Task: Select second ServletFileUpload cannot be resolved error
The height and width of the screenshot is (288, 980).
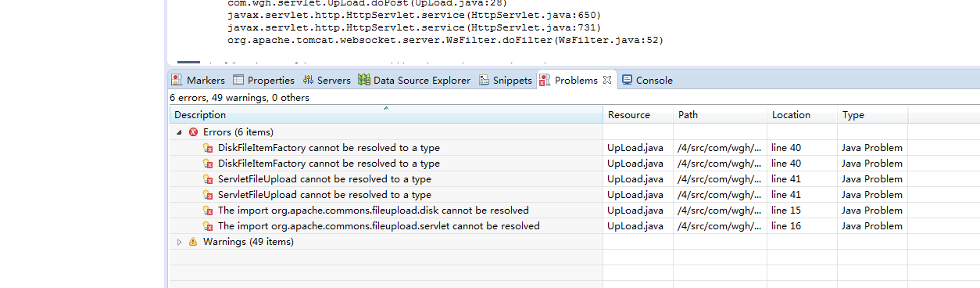Action: click(x=324, y=195)
